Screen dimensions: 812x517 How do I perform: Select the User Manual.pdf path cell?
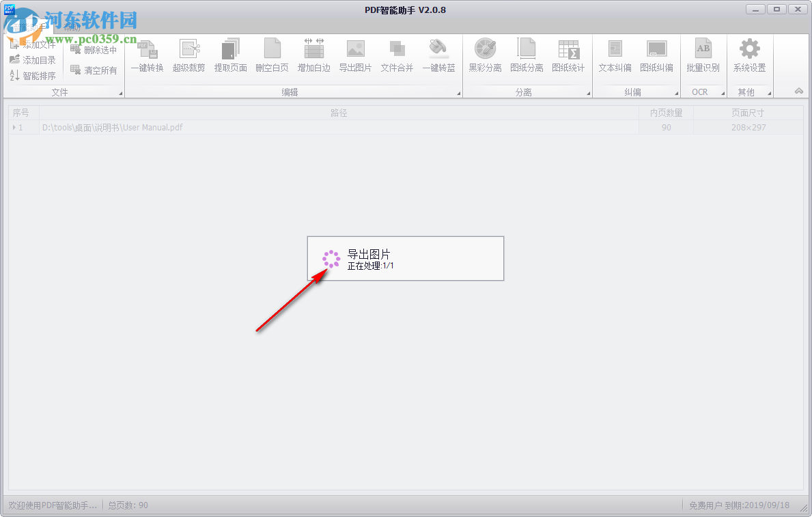(x=339, y=128)
